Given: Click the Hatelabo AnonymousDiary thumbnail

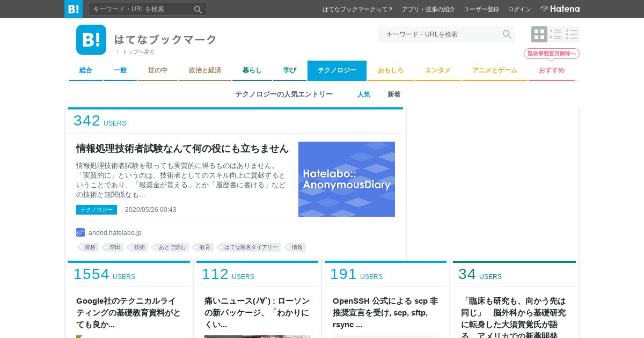Looking at the screenshot, I should pos(347,179).
